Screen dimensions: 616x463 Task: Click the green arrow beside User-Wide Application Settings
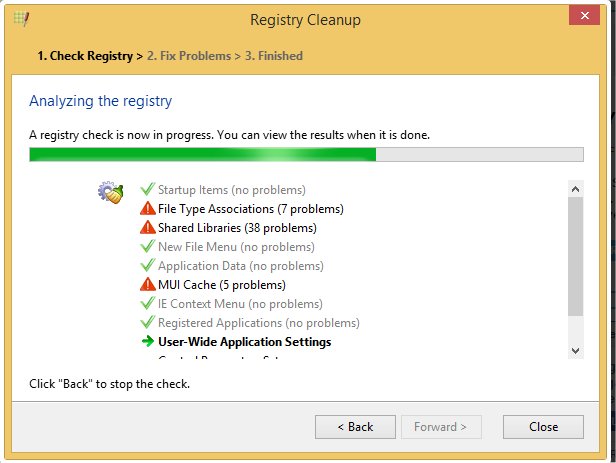point(148,342)
